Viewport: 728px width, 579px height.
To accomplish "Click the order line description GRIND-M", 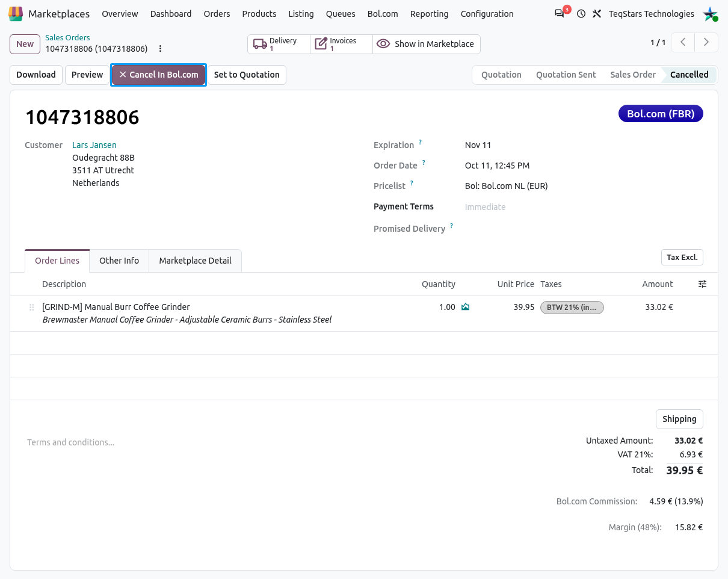I will 116,307.
